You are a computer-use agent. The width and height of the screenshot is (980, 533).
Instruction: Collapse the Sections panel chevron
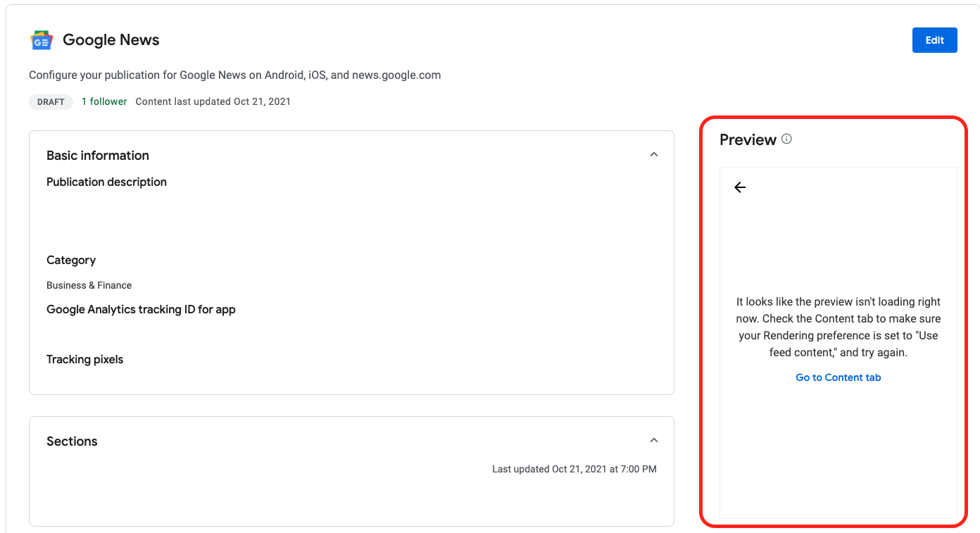(654, 440)
